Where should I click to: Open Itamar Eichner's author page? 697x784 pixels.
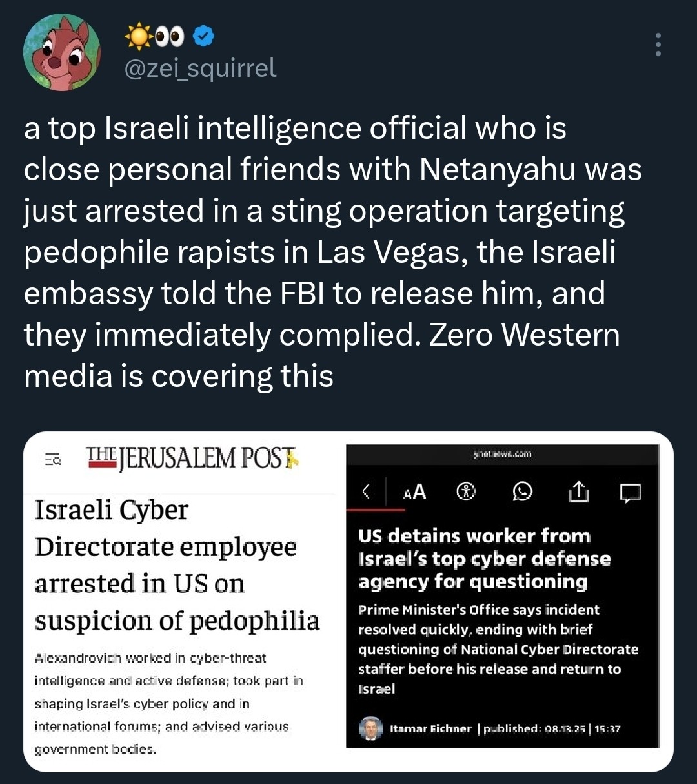(431, 727)
